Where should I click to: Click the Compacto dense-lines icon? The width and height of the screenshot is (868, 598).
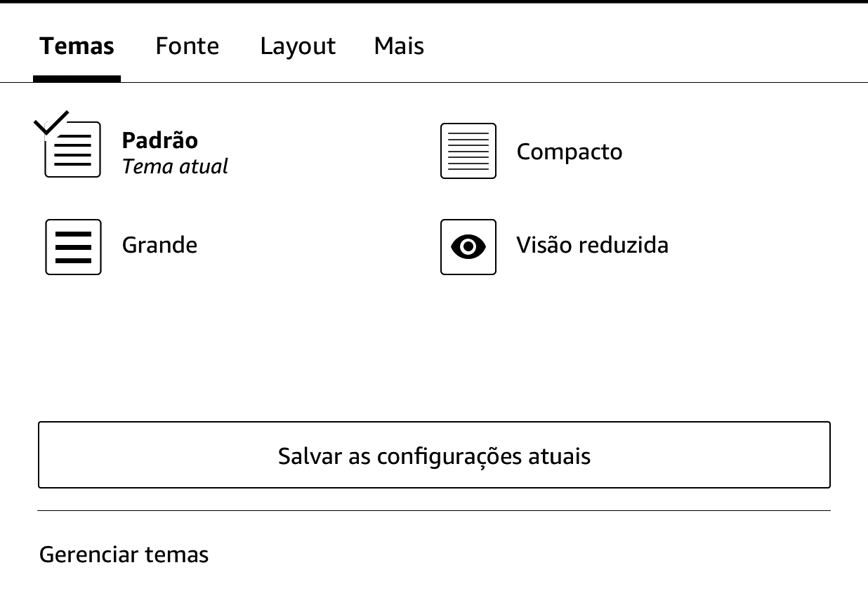click(468, 151)
